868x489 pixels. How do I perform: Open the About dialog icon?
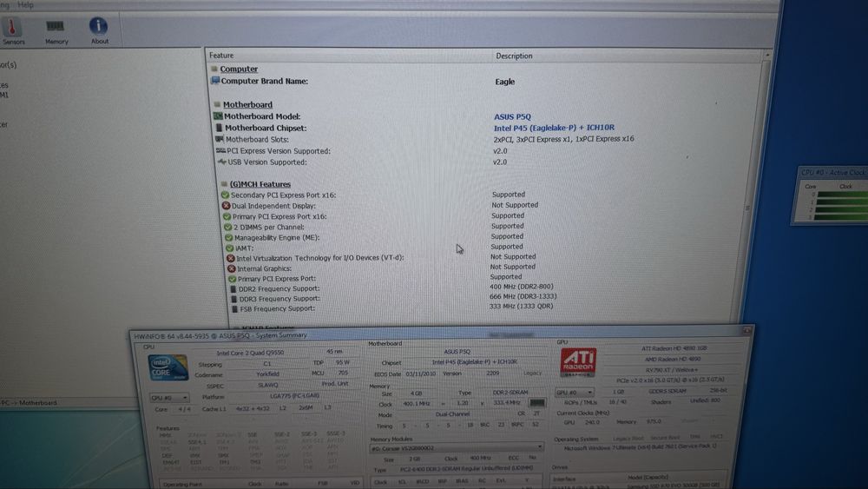coord(99,31)
